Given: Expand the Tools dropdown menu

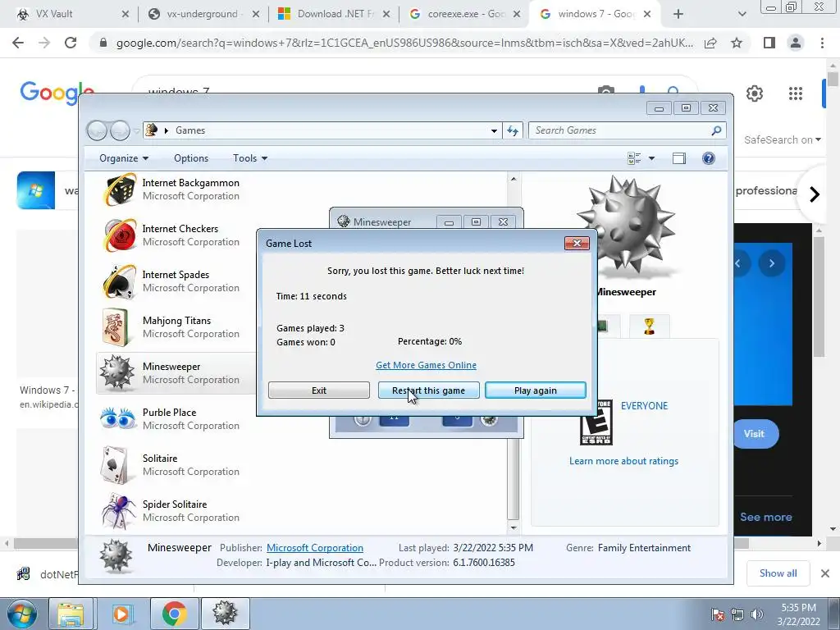Looking at the screenshot, I should (250, 158).
